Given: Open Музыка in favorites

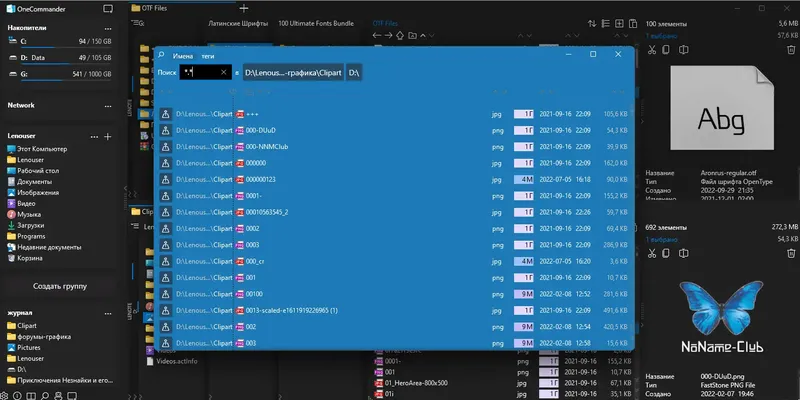Looking at the screenshot, I should pos(24,215).
